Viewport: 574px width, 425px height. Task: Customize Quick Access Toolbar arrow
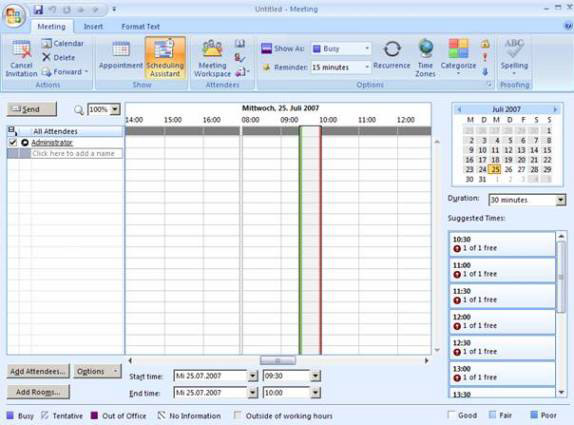pyautogui.click(x=114, y=9)
